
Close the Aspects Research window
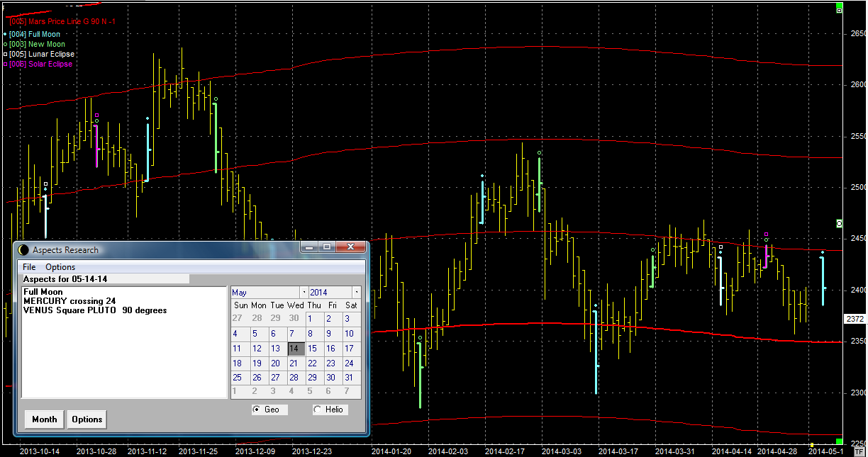click(x=350, y=247)
